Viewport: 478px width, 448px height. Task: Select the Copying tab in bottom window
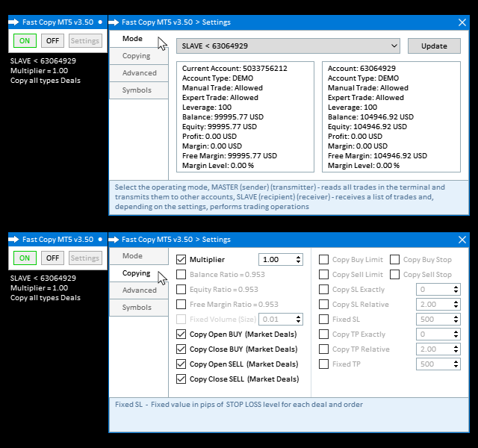pos(138,273)
